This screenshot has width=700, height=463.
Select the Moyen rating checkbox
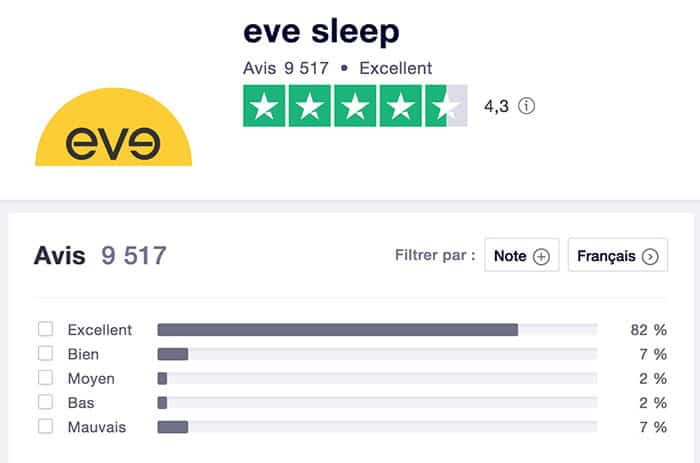(x=45, y=378)
